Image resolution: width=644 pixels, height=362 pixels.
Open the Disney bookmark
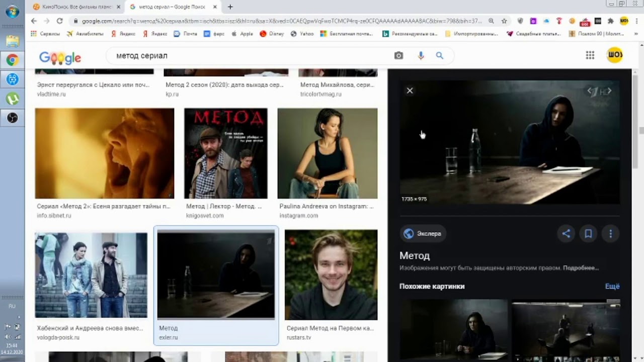(x=272, y=34)
